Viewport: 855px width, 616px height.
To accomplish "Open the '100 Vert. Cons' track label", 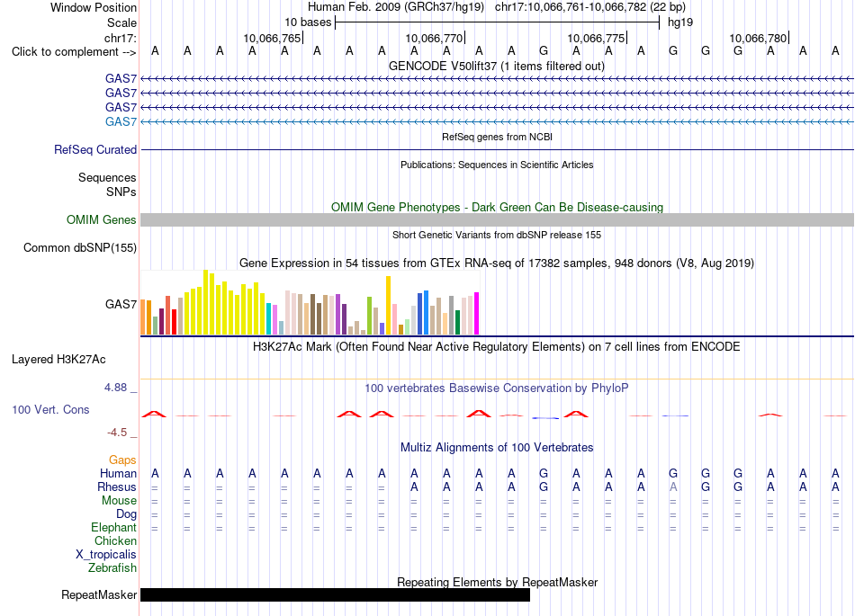I will (x=50, y=409).
